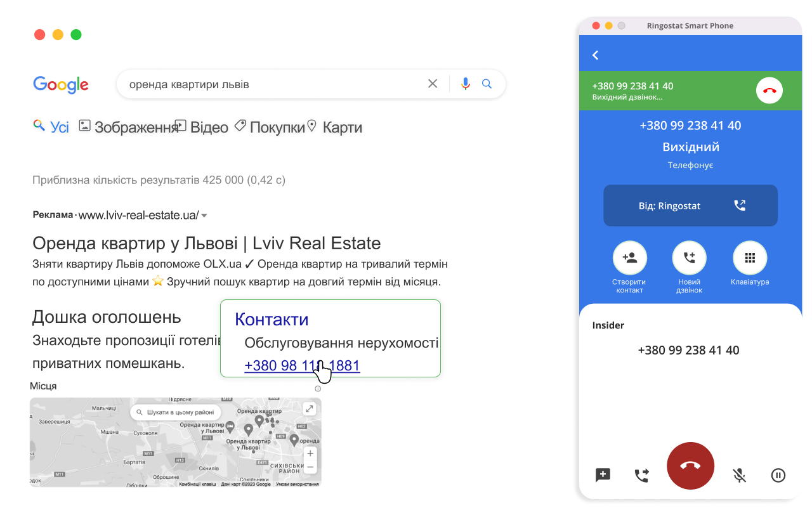
Task: Select the Усі search tab
Action: [51, 127]
